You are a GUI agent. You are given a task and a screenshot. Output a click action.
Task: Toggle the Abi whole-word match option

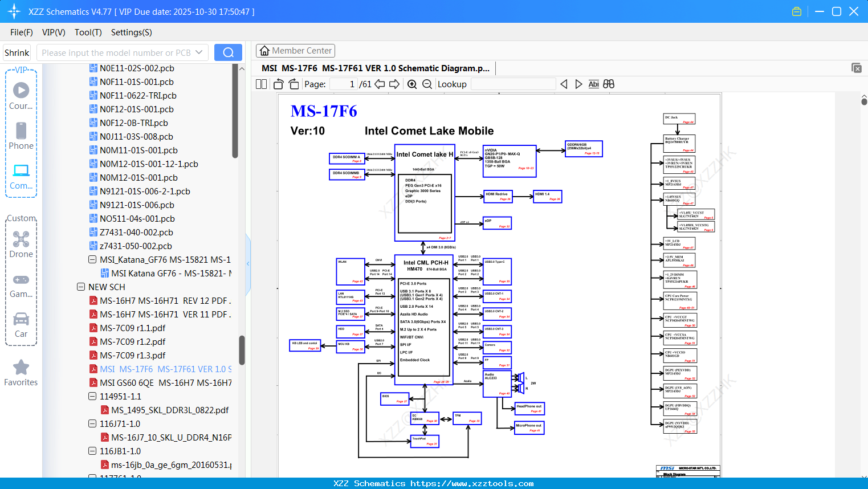click(593, 84)
